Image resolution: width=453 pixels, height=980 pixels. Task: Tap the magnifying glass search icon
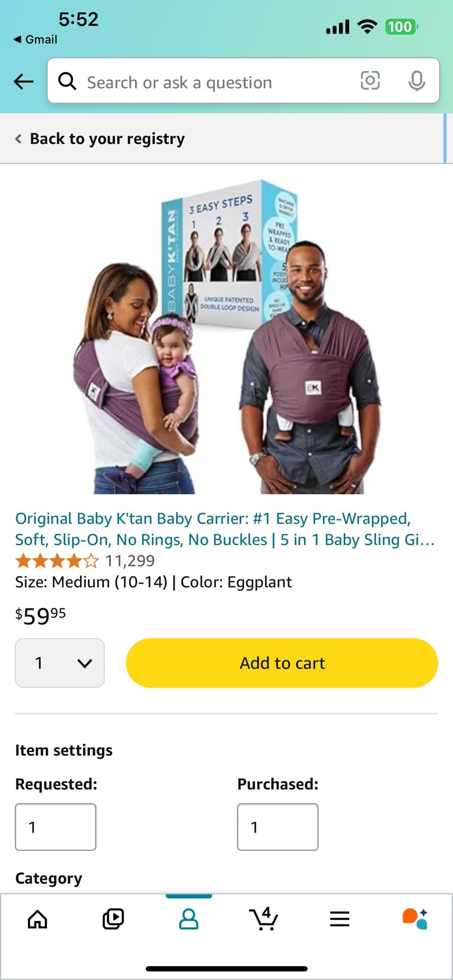pyautogui.click(x=67, y=81)
